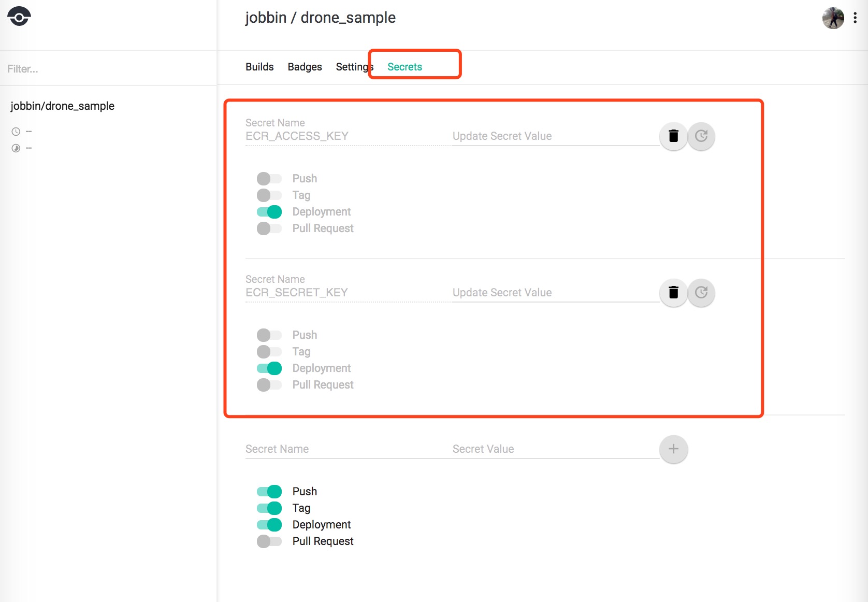Viewport: 868px width, 602px height.
Task: Toggle Push for ECR_SECRET_KEY secret
Action: point(269,335)
